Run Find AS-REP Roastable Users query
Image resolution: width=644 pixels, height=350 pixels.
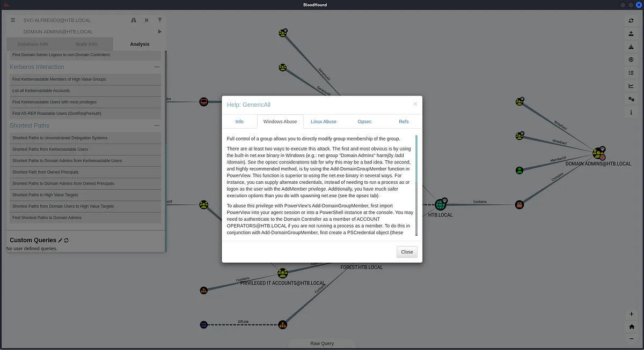point(85,113)
